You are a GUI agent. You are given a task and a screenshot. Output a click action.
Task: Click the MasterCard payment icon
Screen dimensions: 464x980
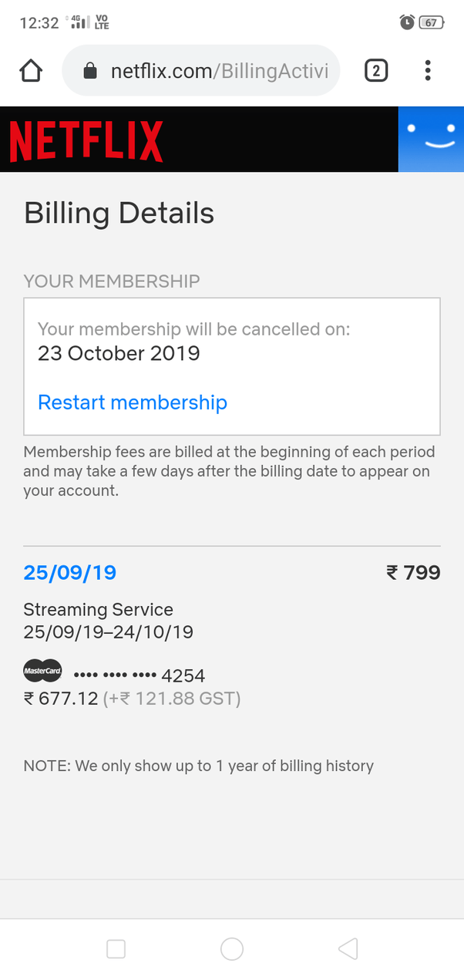(x=42, y=671)
